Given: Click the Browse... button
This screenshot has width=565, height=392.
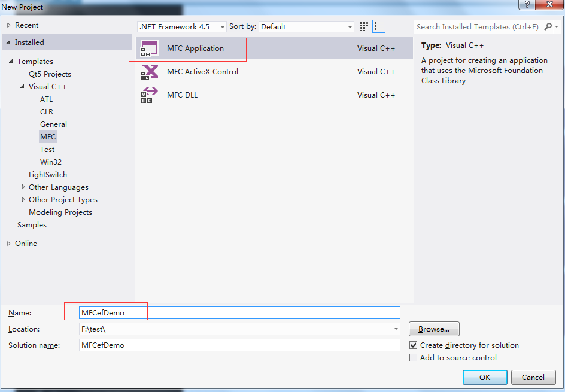Looking at the screenshot, I should point(434,329).
